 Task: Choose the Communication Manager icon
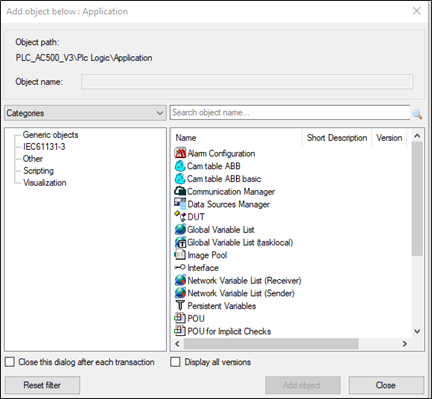point(180,191)
